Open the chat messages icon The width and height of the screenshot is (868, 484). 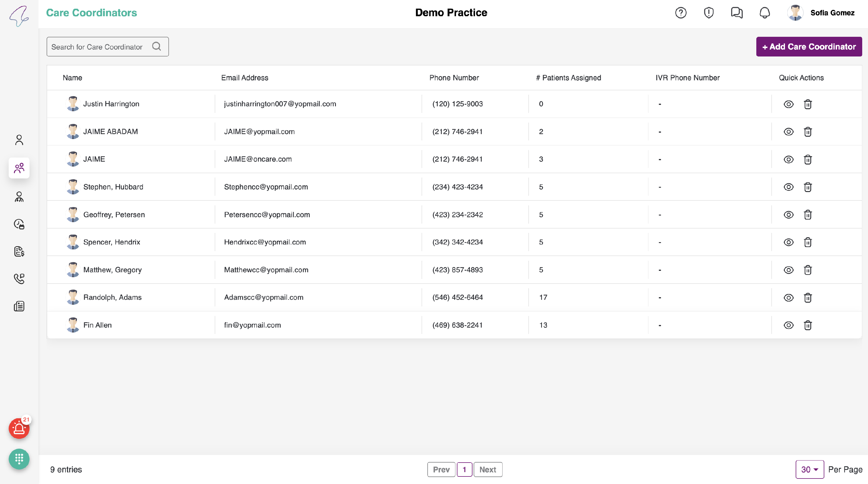click(737, 13)
